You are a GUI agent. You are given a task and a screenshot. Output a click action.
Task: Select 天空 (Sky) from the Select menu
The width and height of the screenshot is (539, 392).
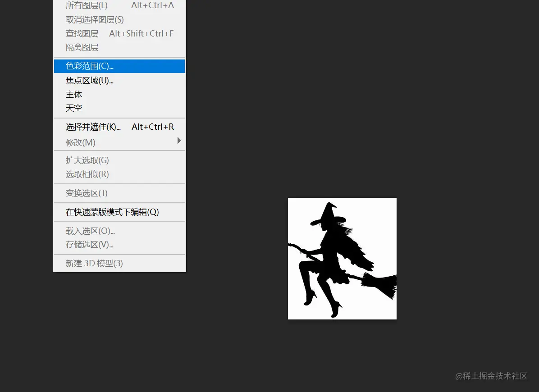(73, 108)
